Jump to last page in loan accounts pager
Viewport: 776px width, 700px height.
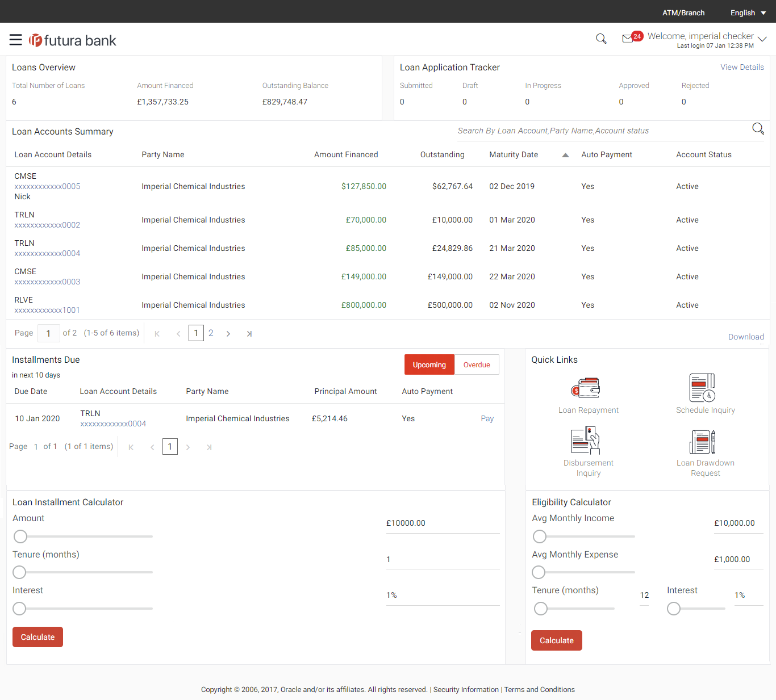coord(249,334)
